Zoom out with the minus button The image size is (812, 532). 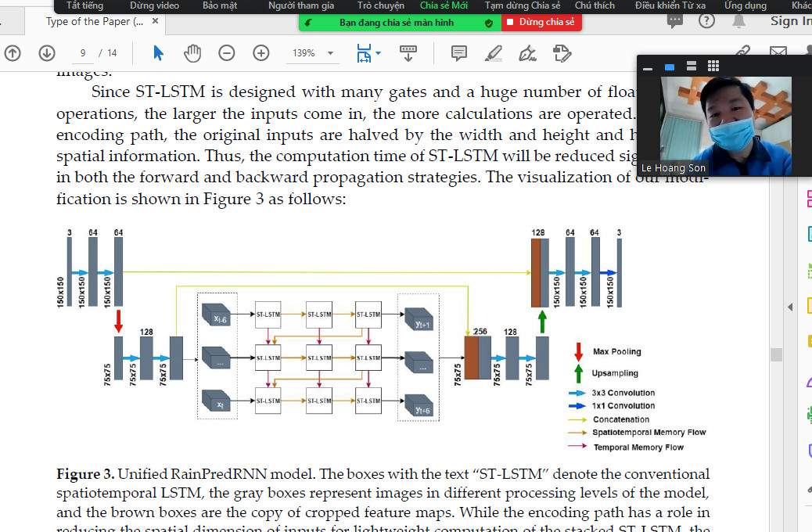click(227, 53)
